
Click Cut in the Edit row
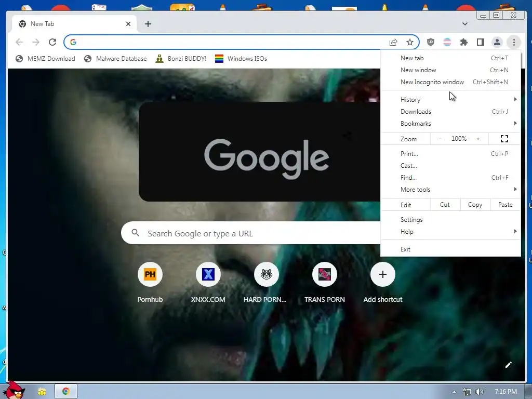[445, 205]
